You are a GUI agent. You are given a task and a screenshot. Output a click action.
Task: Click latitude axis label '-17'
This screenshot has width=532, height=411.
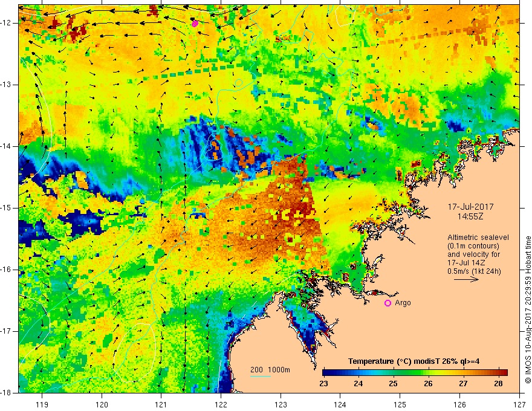(7, 331)
